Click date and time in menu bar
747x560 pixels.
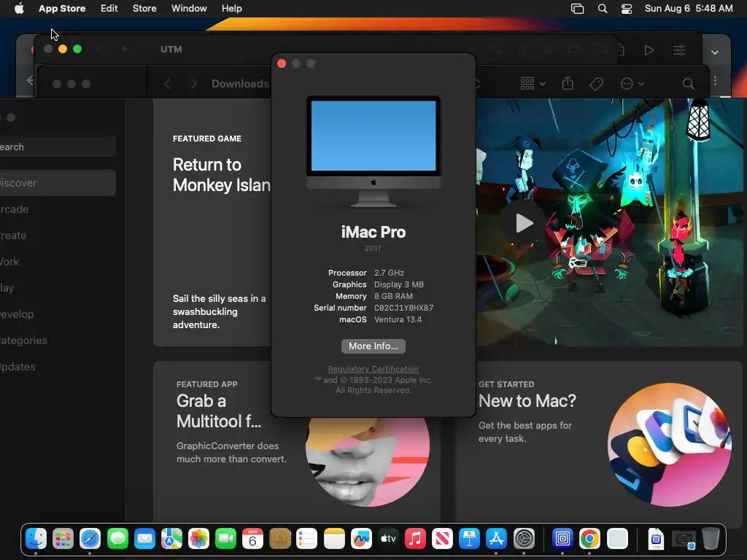point(689,9)
